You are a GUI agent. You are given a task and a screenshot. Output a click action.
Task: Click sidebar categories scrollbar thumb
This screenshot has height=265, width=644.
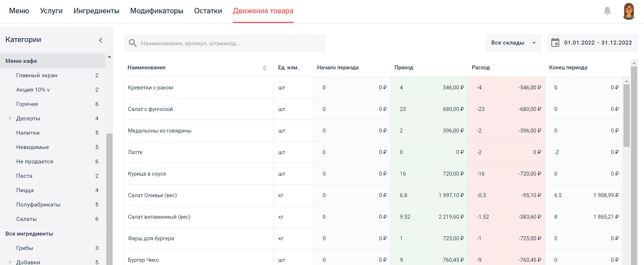[x=109, y=199]
